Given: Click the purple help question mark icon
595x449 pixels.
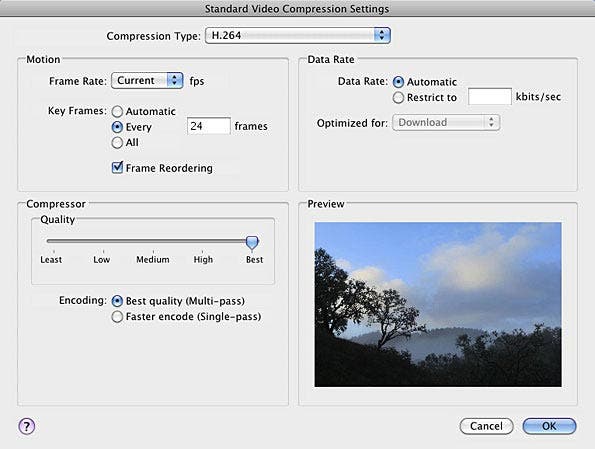Looking at the screenshot, I should [x=27, y=426].
